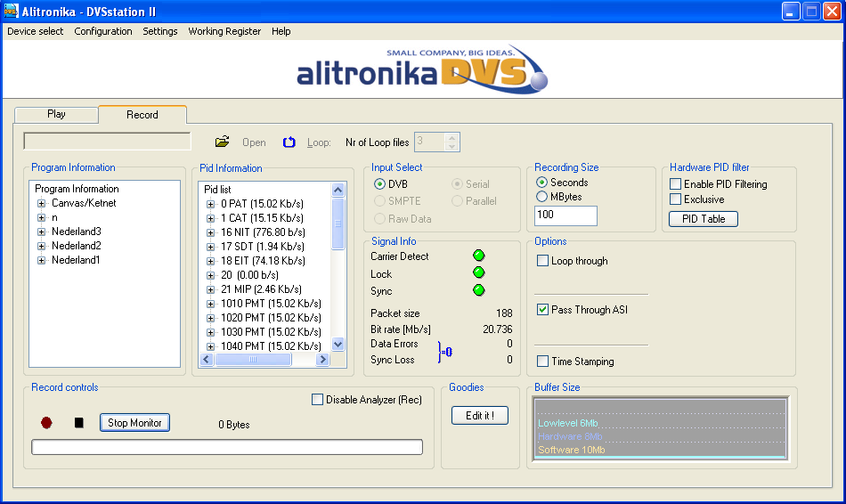Click the DVSstation app icon in title bar

coord(11,11)
